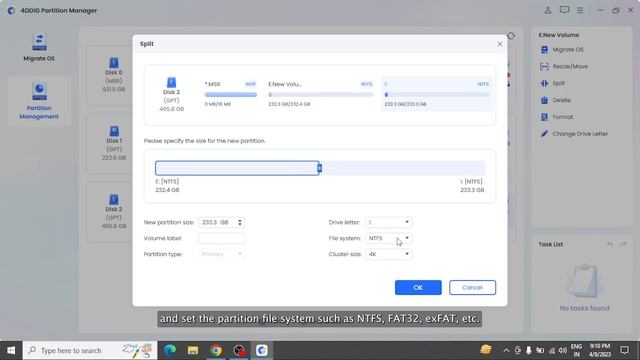Screen dimensions: 640x360
Task: Open the hamburger menu in title bar
Action: tap(580, 10)
